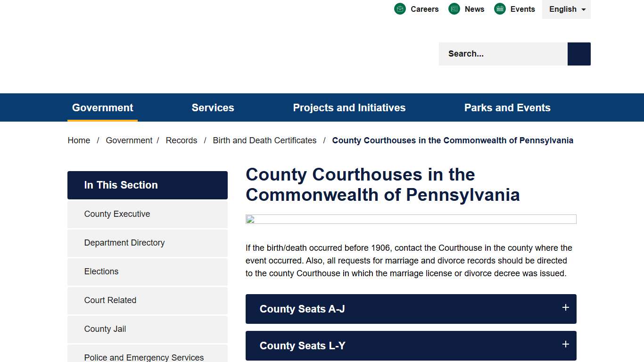
Task: Expand the County Seats L-Y section
Action: click(x=411, y=346)
